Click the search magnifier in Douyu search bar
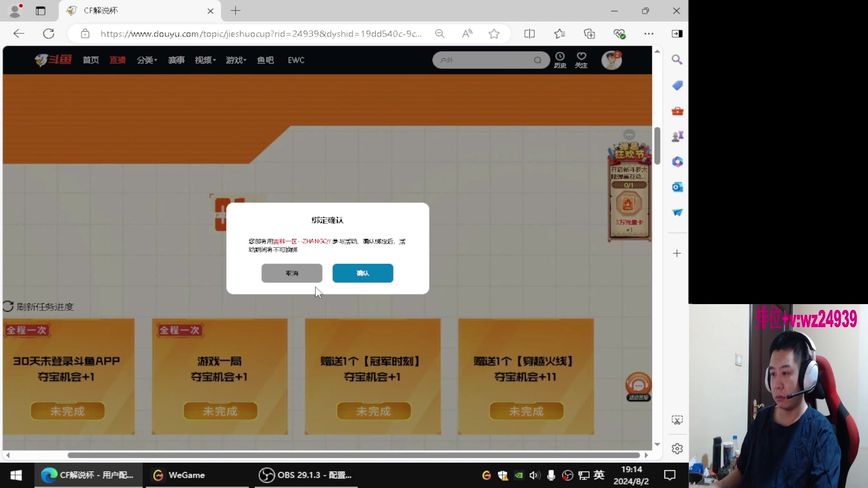 [x=538, y=60]
